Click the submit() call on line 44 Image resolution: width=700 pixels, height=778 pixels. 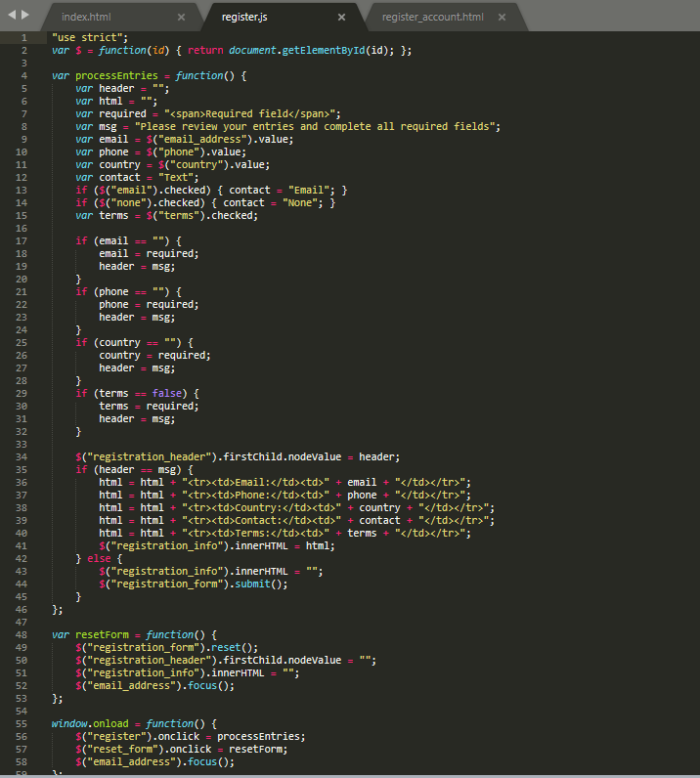pos(258,584)
